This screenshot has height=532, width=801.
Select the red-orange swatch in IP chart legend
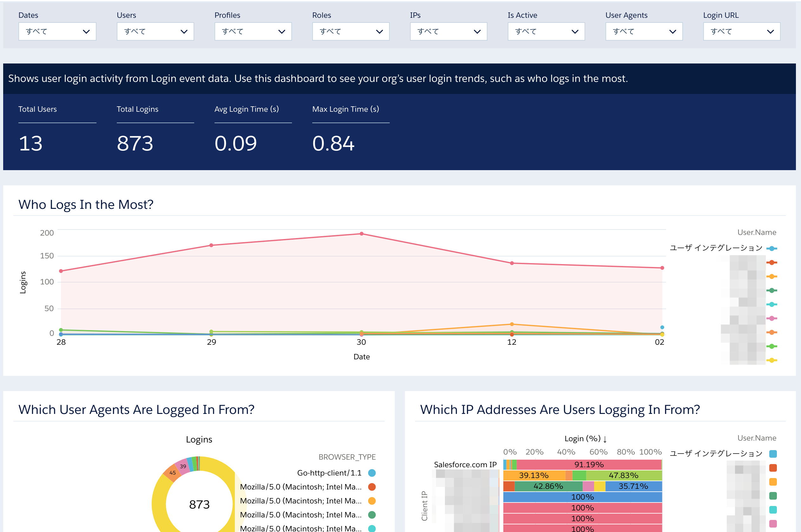[773, 468]
